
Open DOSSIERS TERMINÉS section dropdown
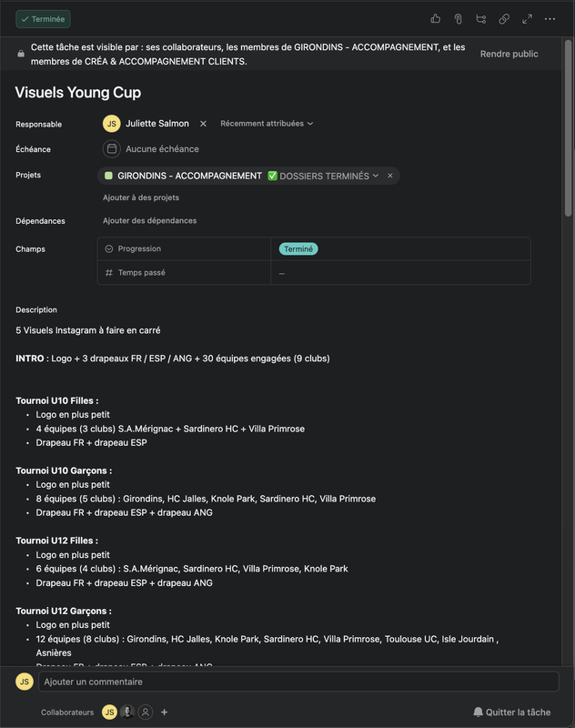(x=329, y=176)
